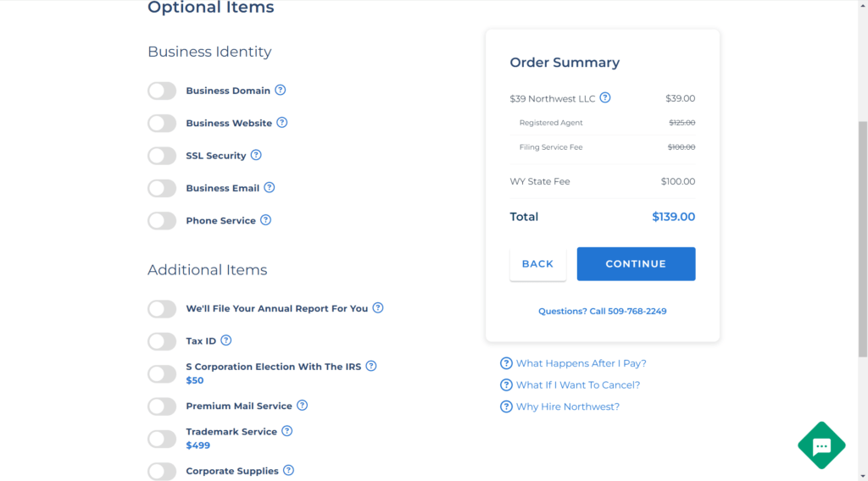Open What Happens After I Pay? link
Screen dimensions: 868x481
(x=581, y=363)
